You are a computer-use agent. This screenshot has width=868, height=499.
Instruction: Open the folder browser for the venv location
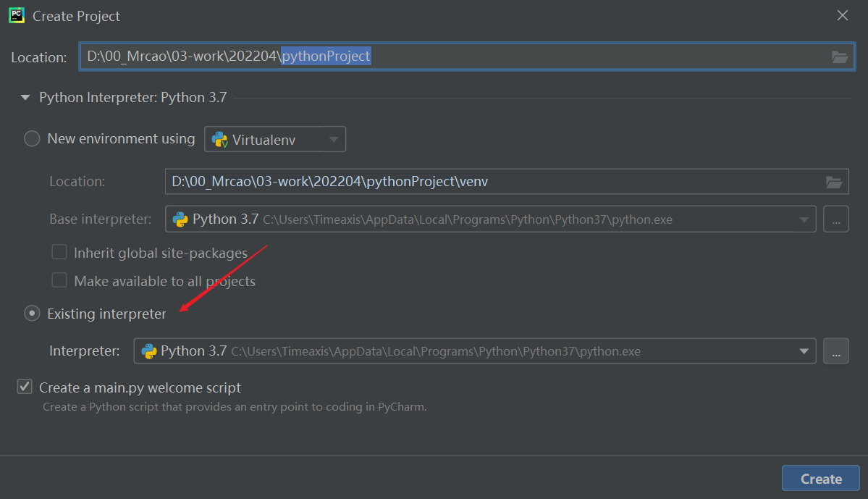pyautogui.click(x=834, y=182)
